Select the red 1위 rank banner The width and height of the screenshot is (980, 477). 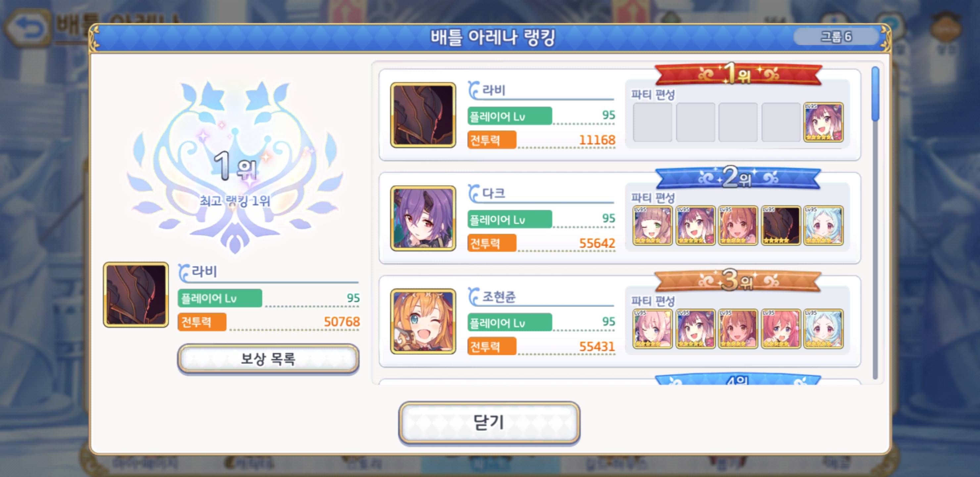(x=738, y=74)
